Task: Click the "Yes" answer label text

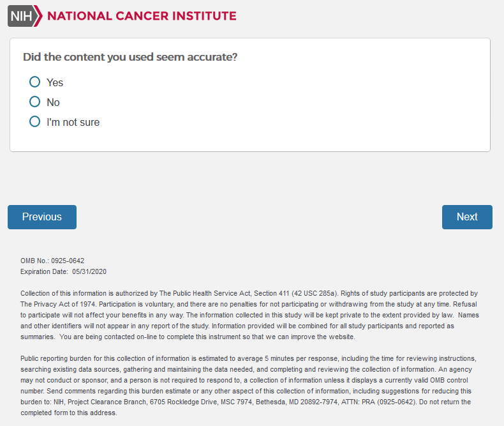Action: pyautogui.click(x=55, y=82)
